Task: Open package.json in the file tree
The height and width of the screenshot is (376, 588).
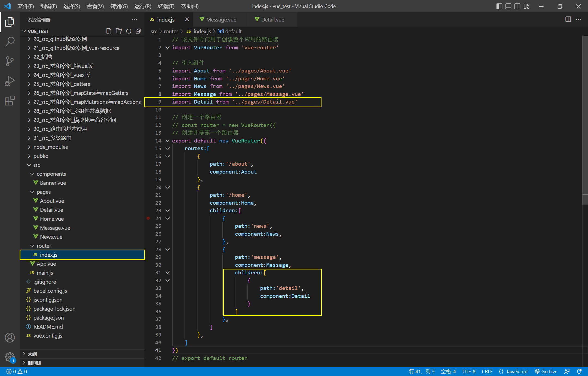Action: pyautogui.click(x=48, y=318)
